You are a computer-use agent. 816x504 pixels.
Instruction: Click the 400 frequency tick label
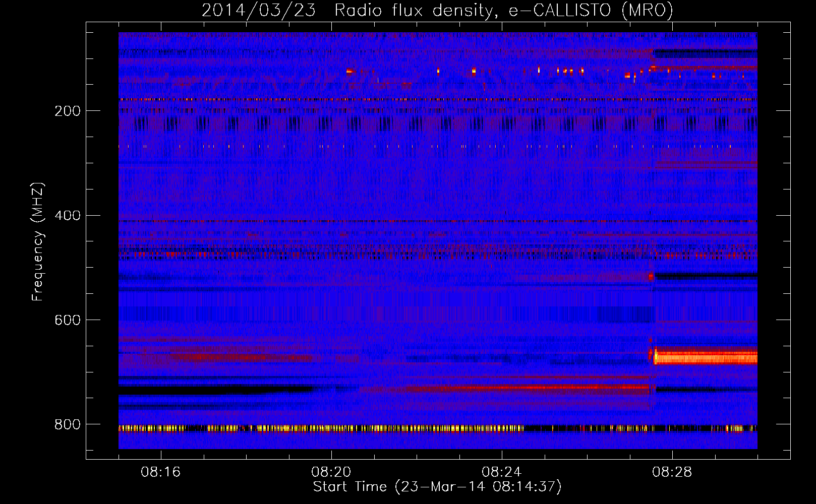click(x=68, y=216)
